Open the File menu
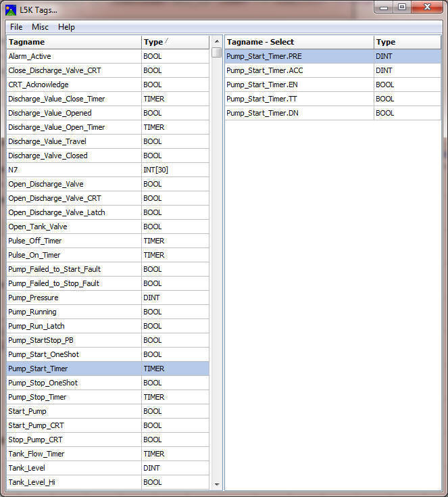This screenshot has height=497, width=448. click(16, 27)
